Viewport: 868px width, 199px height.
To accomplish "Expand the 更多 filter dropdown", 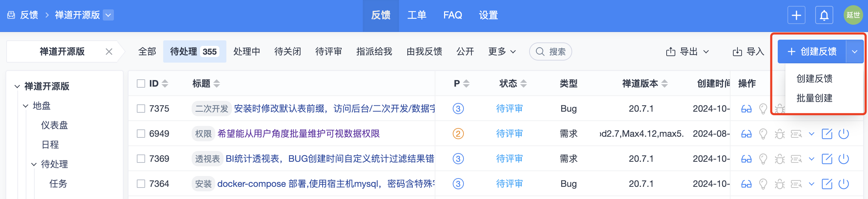I will 502,52.
